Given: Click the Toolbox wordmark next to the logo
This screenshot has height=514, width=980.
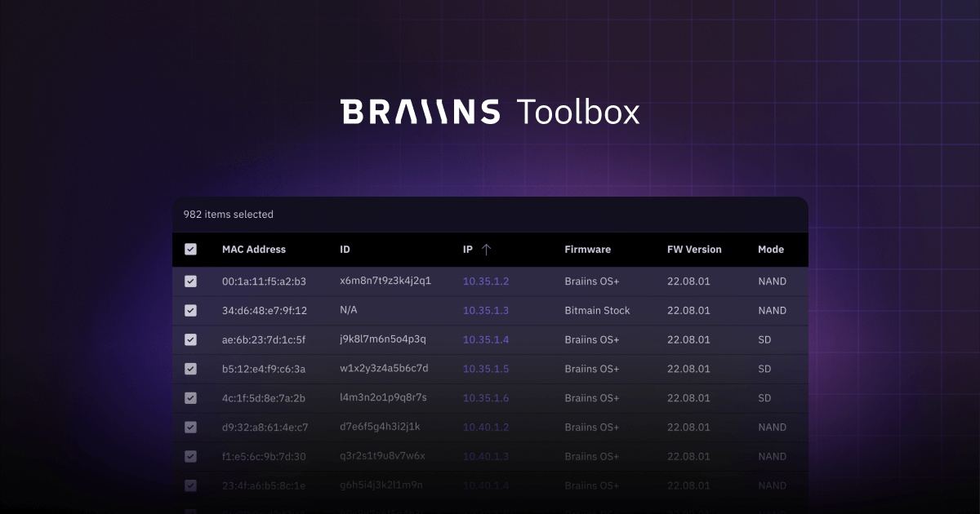Looking at the screenshot, I should tap(577, 112).
